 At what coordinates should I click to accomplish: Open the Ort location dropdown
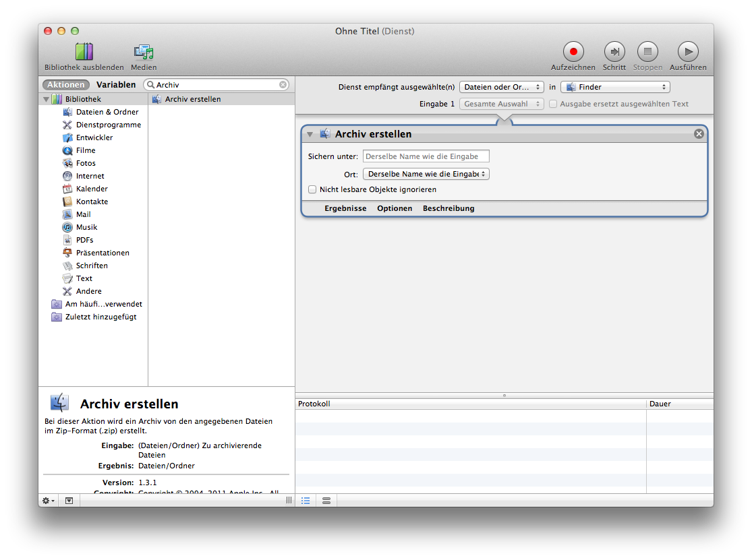point(426,174)
